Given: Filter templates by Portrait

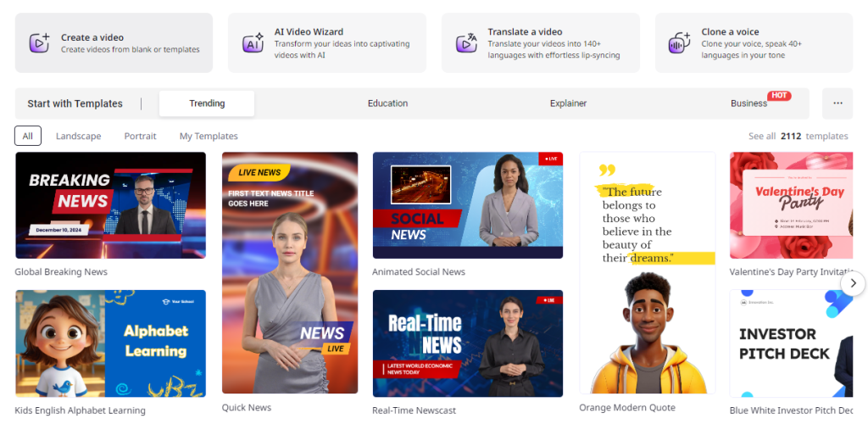Looking at the screenshot, I should click(x=140, y=136).
